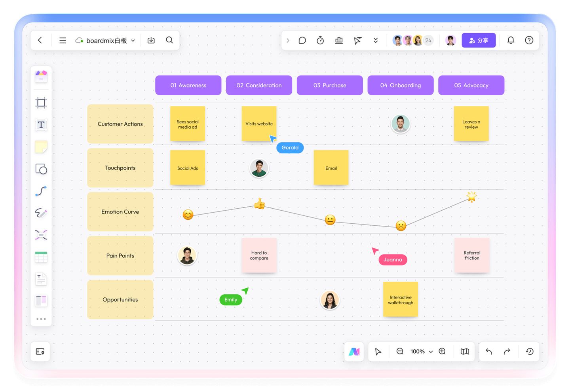
Task: Click the 分享 share button
Action: (x=479, y=40)
